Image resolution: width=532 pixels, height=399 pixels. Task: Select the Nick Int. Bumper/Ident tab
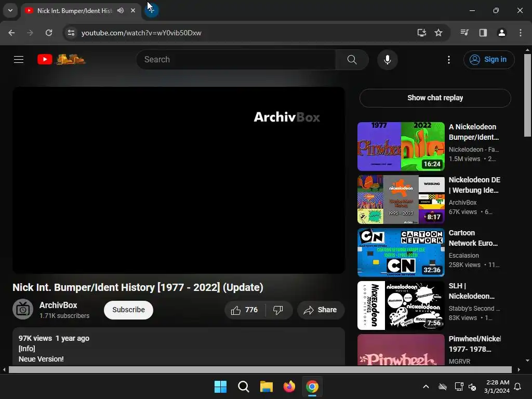tap(74, 11)
